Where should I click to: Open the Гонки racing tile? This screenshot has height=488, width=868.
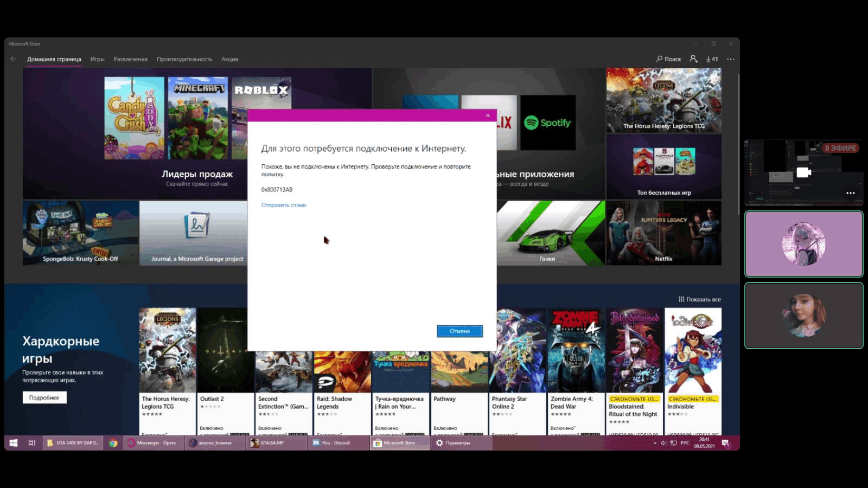pos(551,233)
